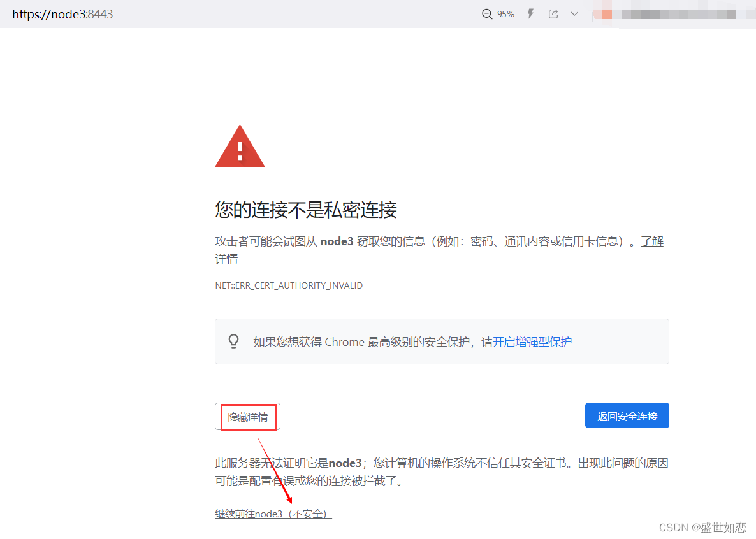Viewport: 756px width, 539px height.
Task: Select the NET::ERR_CERT_AUTHORITY_INVALID error code
Action: click(289, 285)
